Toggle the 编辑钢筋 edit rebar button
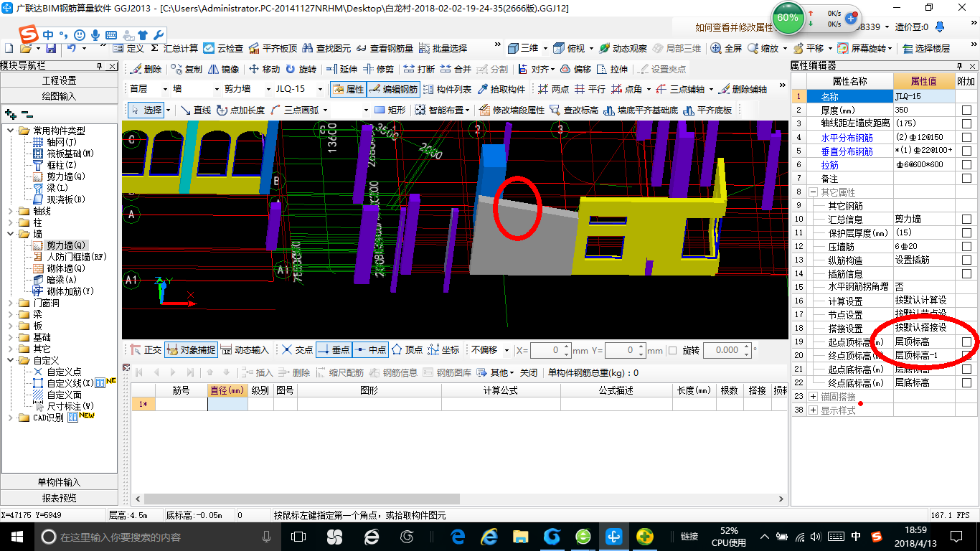 [x=392, y=89]
